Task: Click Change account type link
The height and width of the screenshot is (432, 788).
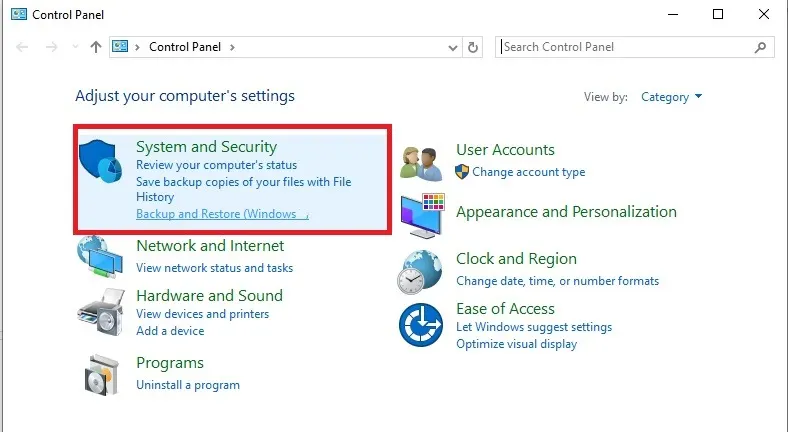Action: (x=528, y=172)
